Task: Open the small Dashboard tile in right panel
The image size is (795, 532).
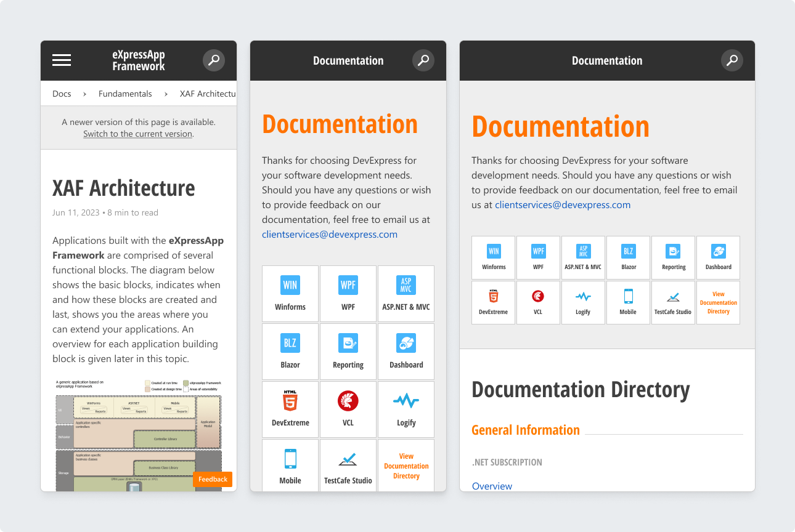Action: pyautogui.click(x=719, y=257)
